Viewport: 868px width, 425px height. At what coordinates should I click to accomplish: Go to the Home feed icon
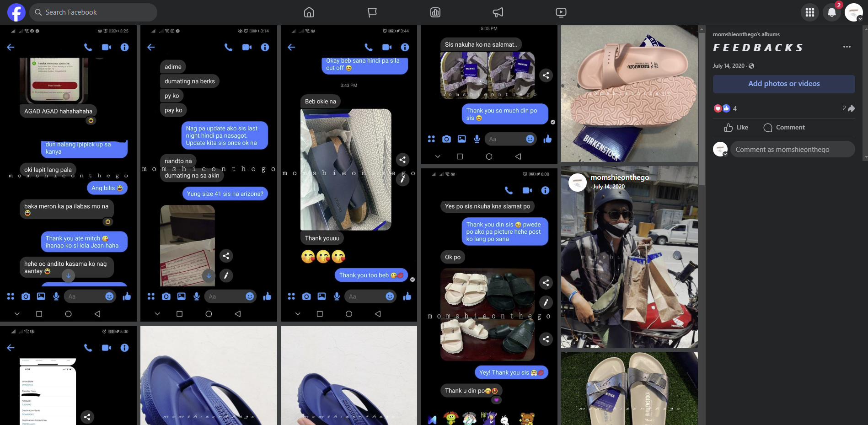pos(309,12)
